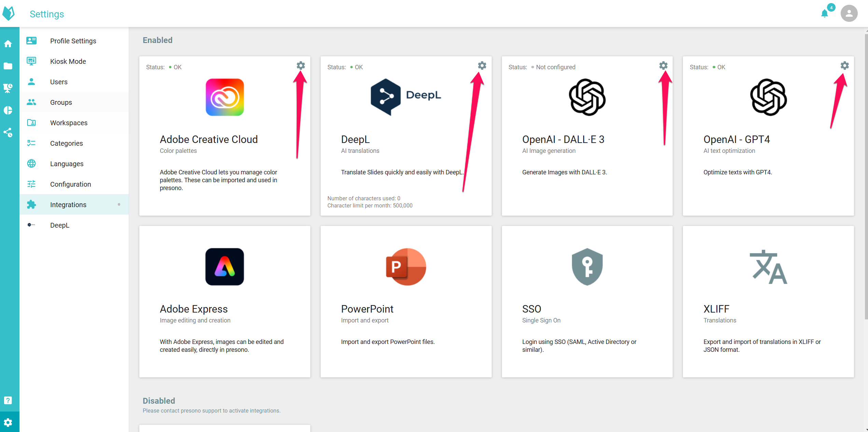Viewport: 868px width, 432px height.
Task: Click 'Number of characters used: 0' text
Action: click(364, 198)
